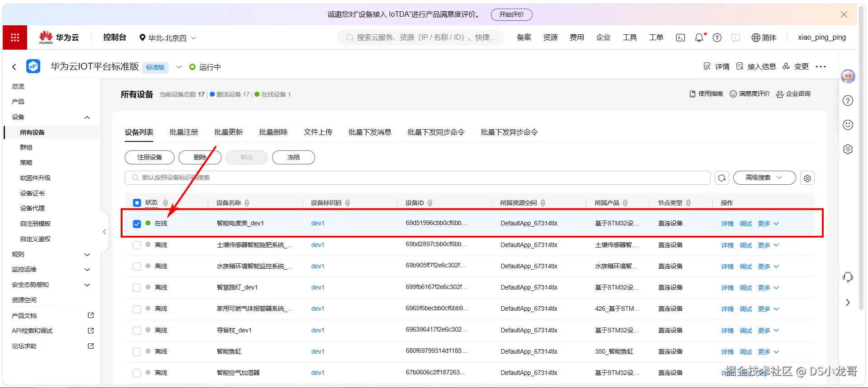
Task: Select the 智能空气加湿器 row checkbox
Action: point(137,373)
